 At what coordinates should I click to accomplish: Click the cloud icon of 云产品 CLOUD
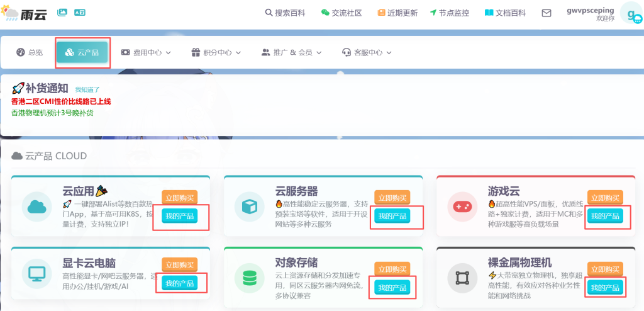(17, 156)
